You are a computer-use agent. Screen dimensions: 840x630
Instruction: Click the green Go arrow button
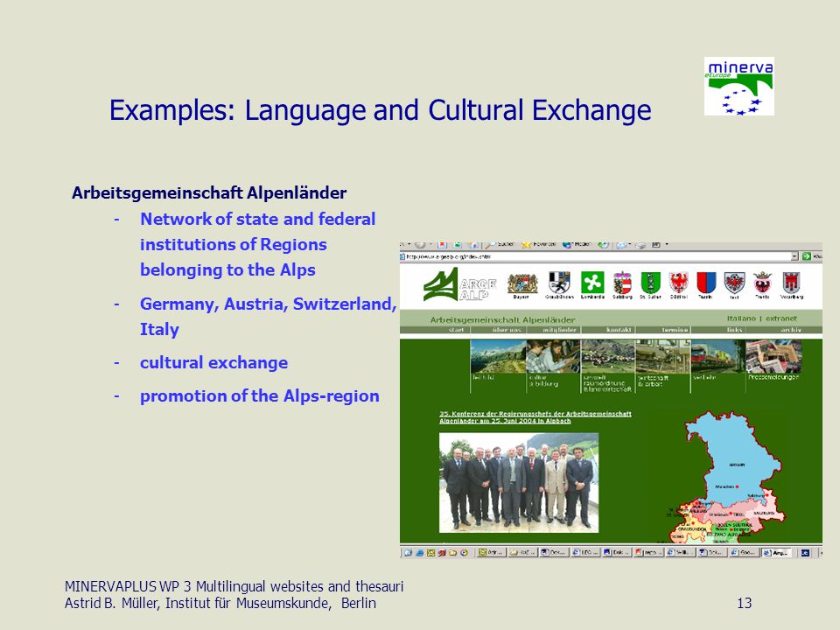coord(806,256)
